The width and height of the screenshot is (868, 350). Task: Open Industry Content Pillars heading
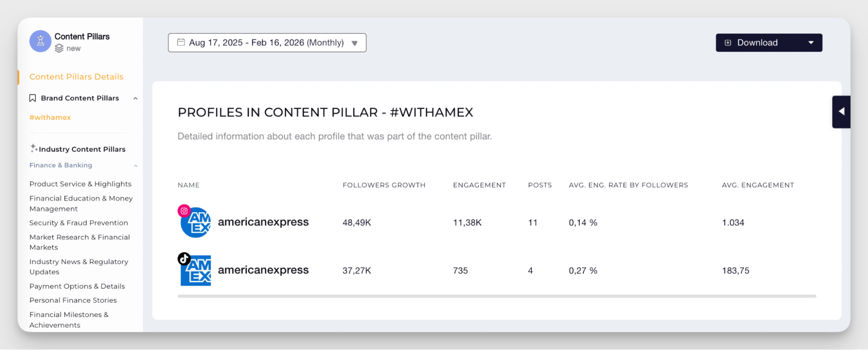click(x=82, y=149)
